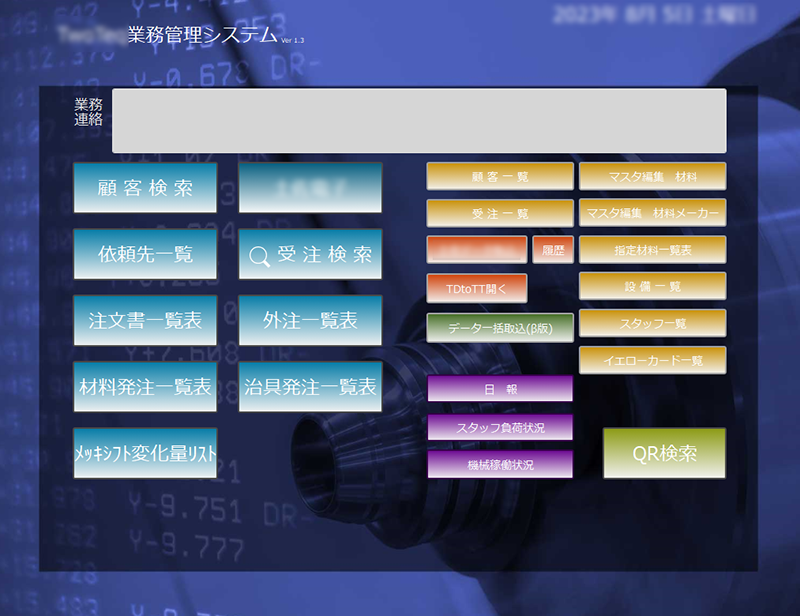Viewport: 800px width, 616px height.
Task: Click the 業務連絡 text field
Action: (x=418, y=121)
